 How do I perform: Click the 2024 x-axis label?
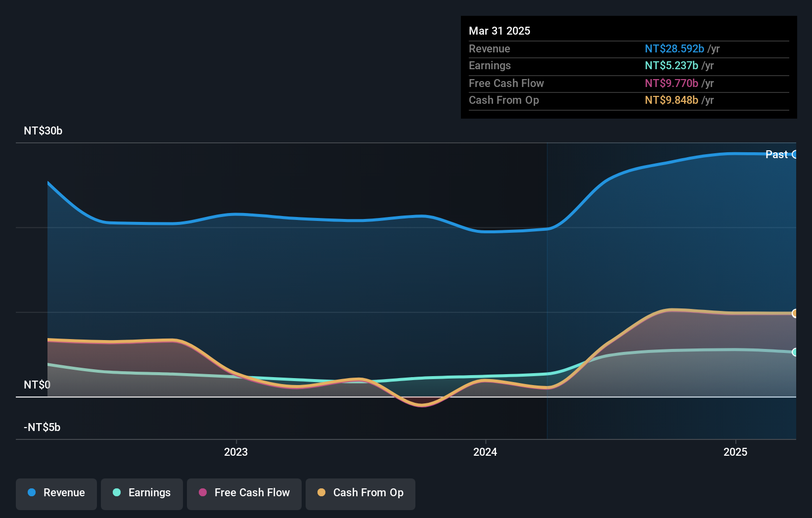[485, 452]
